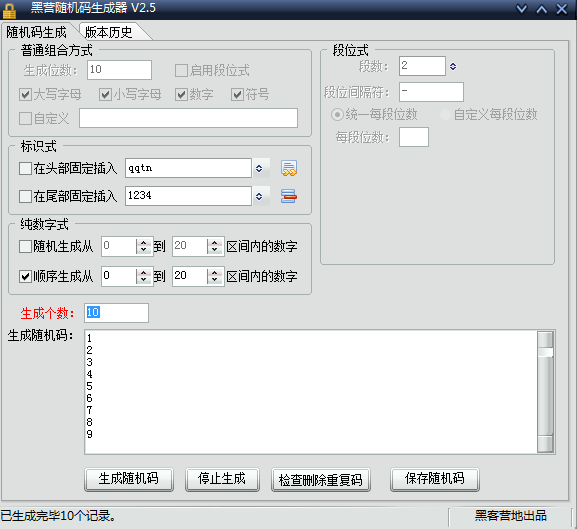Click the spinner on sequential start value 0
Screen dimensions: 577x529
point(144,276)
